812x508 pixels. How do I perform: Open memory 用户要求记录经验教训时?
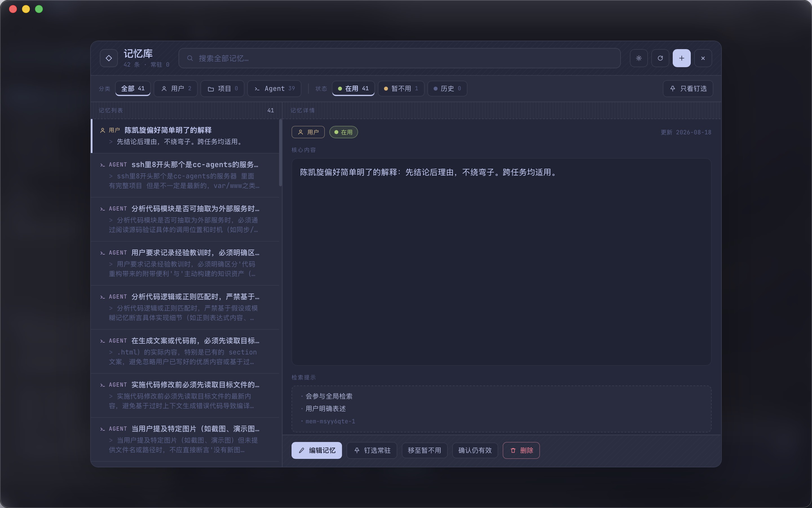(x=185, y=263)
